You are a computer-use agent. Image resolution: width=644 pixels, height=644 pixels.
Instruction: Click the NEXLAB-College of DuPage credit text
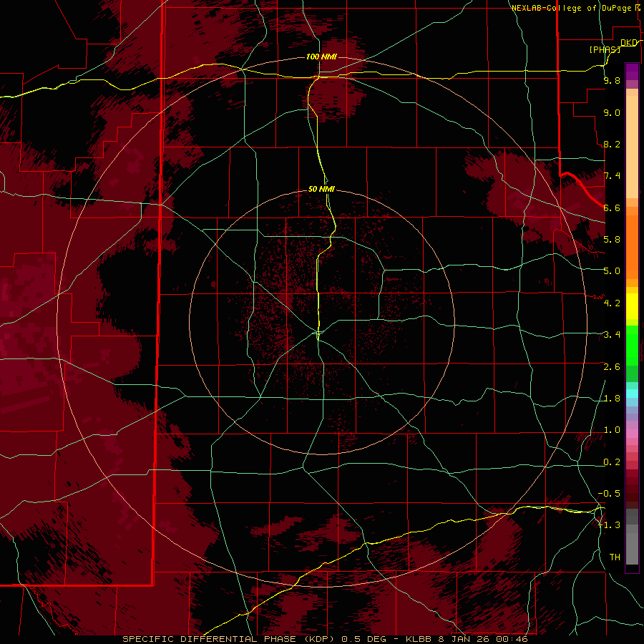tap(572, 8)
